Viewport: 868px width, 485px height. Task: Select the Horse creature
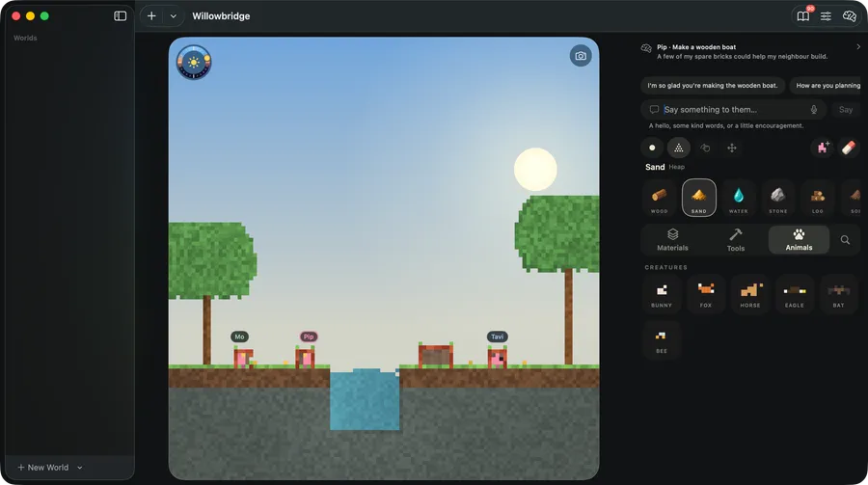point(750,294)
